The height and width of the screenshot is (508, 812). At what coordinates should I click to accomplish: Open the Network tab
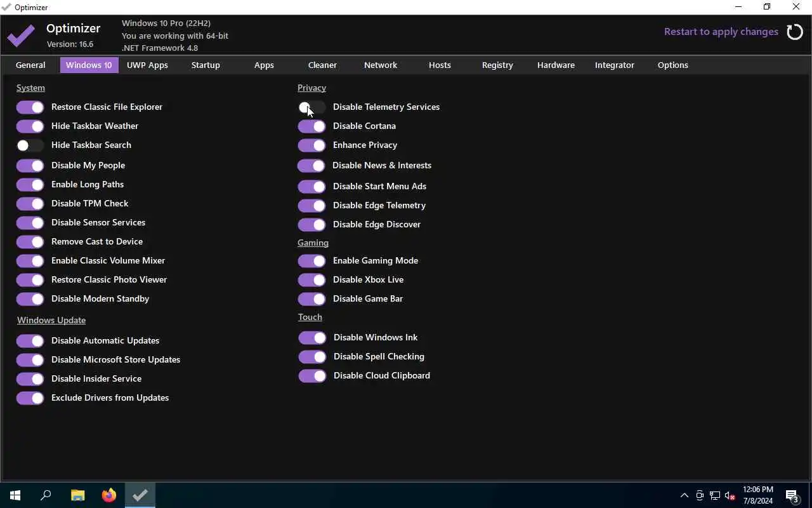[x=381, y=65]
